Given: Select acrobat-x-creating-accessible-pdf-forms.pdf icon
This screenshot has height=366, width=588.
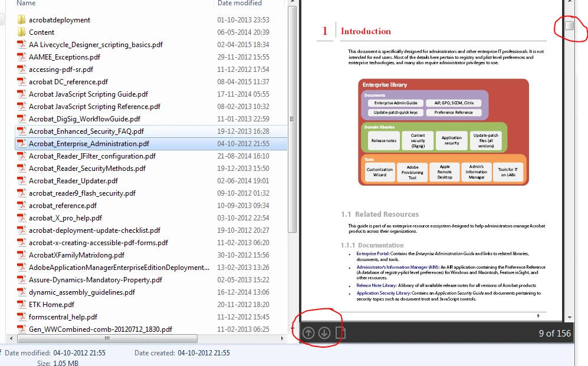Looking at the screenshot, I should point(22,242).
